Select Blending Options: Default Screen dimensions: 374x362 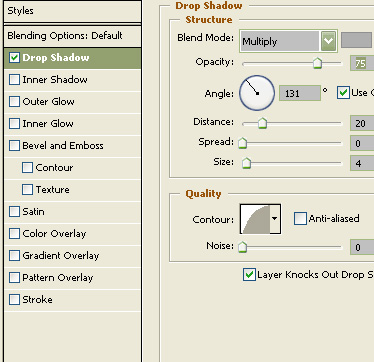point(73,36)
